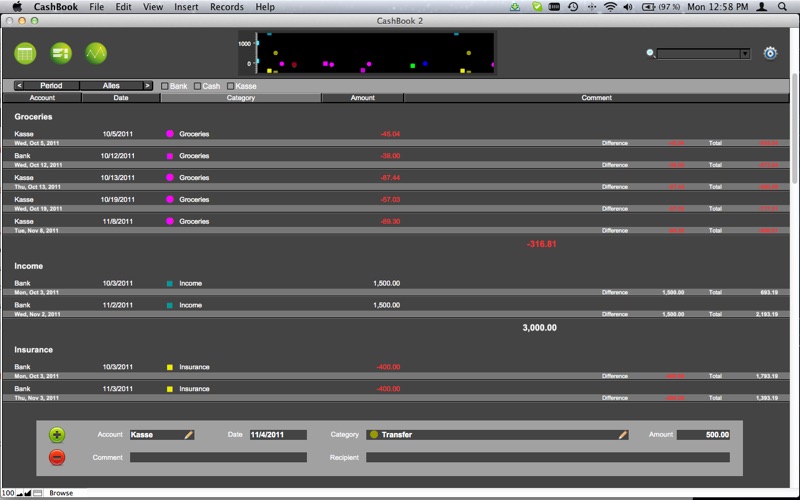Click the zoom level 100 in status bar
This screenshot has height=500, width=800.
(8, 493)
